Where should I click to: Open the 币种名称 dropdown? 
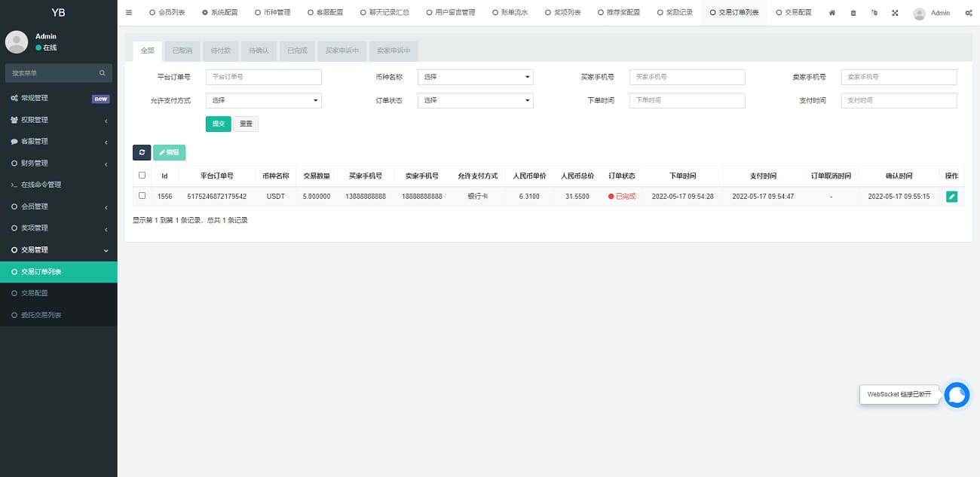pyautogui.click(x=475, y=77)
